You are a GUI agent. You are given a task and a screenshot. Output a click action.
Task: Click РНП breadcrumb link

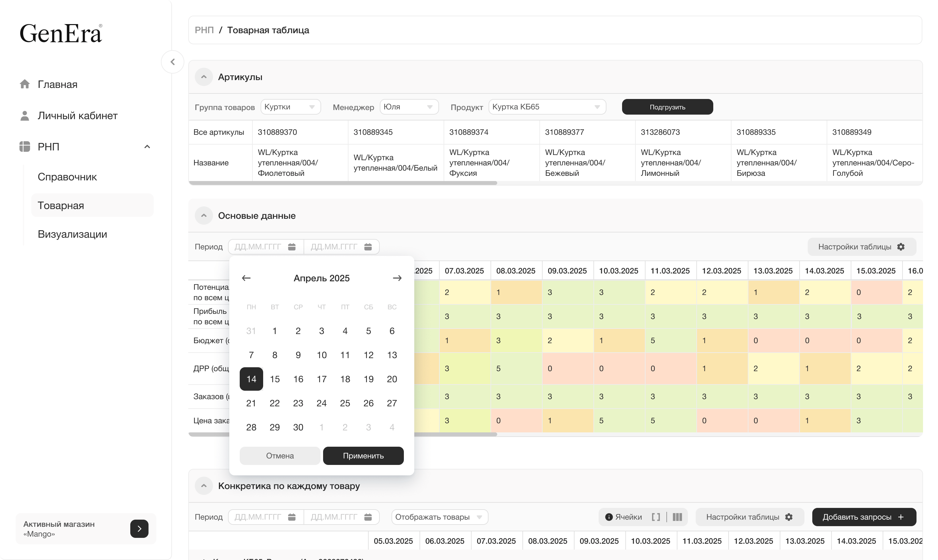(x=204, y=30)
